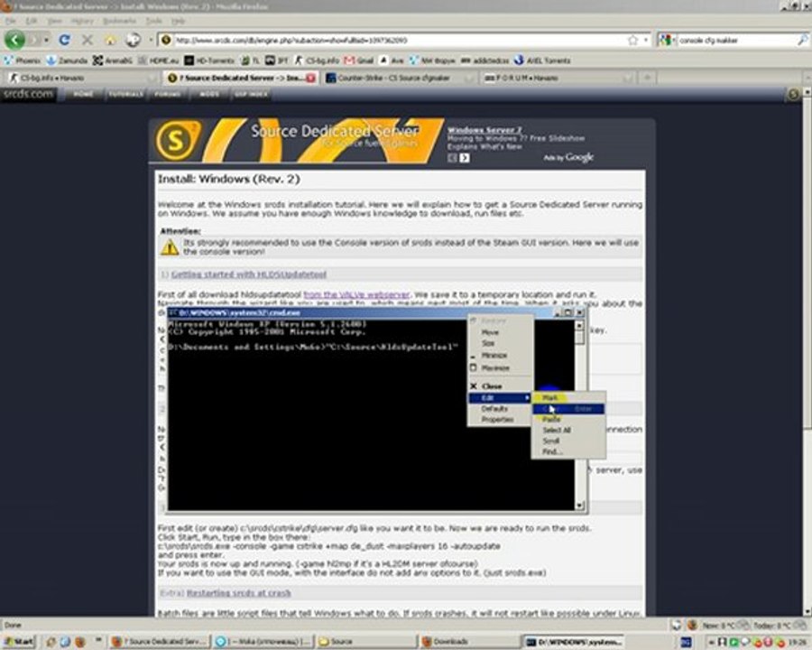Click the Stop loading X icon
This screenshot has width=812, height=650.
click(88, 40)
